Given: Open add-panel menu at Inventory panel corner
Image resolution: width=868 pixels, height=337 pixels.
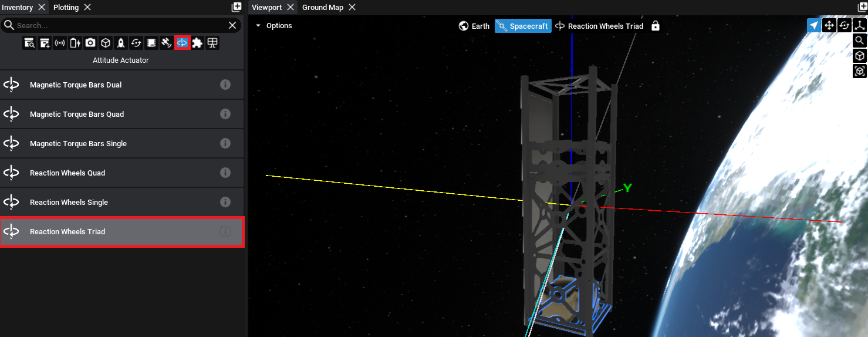Looking at the screenshot, I should coord(237,7).
